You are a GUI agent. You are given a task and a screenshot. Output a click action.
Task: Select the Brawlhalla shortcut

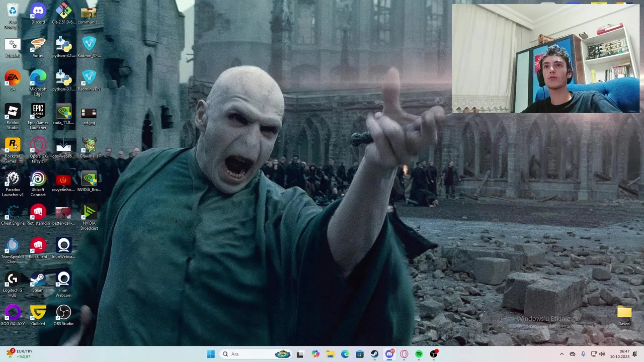point(89,148)
